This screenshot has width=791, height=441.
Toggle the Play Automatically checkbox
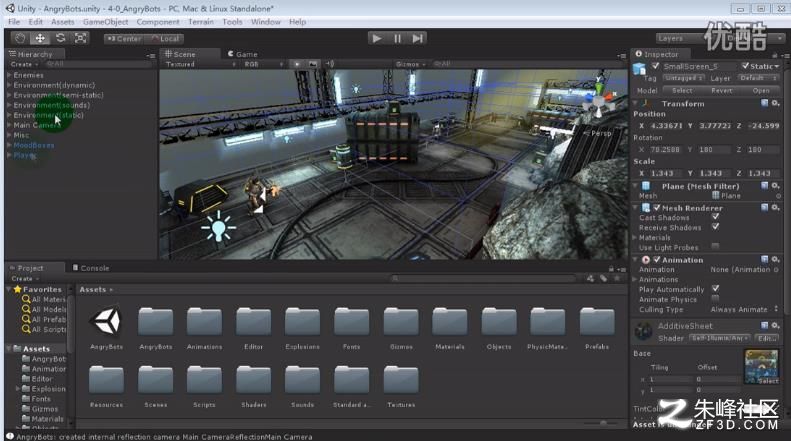(x=715, y=289)
